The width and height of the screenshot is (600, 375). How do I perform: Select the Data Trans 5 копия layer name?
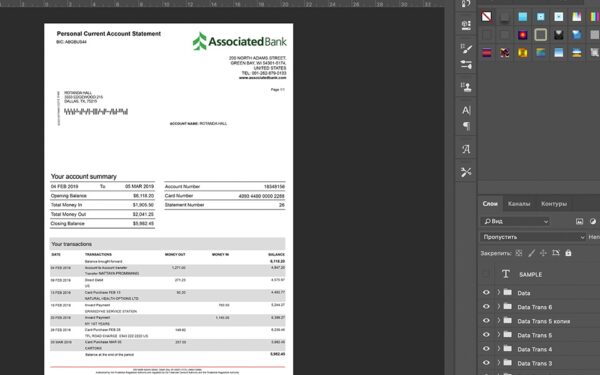tap(544, 321)
